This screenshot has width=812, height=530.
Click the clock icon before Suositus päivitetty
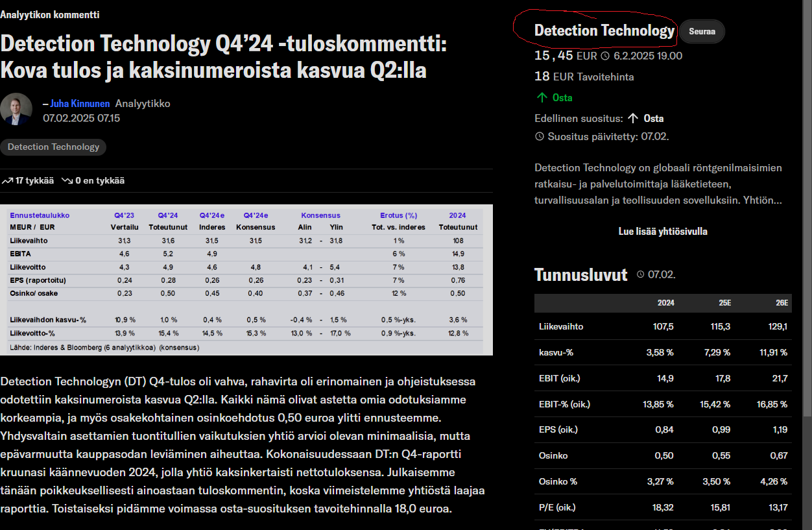[x=540, y=136]
